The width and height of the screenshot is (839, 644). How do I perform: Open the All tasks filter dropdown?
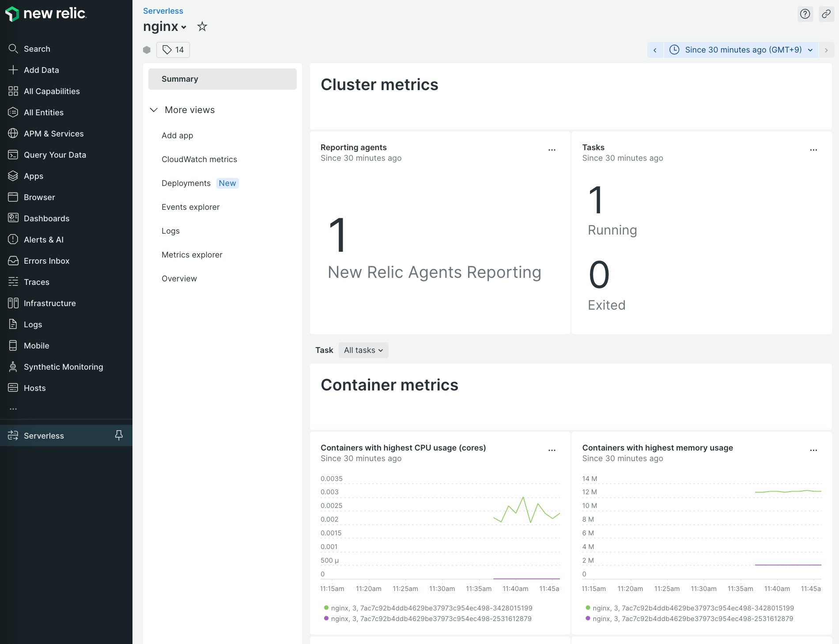pyautogui.click(x=363, y=350)
